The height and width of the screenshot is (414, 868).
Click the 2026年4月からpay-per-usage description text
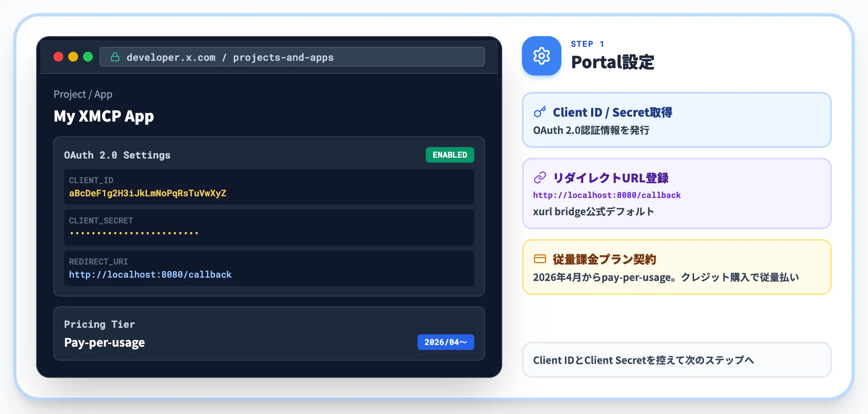tap(666, 277)
